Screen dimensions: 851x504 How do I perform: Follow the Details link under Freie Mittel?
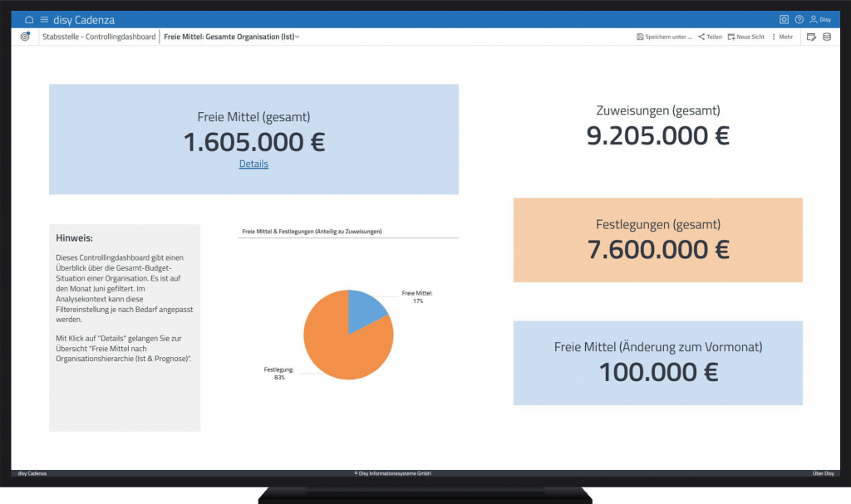253,164
